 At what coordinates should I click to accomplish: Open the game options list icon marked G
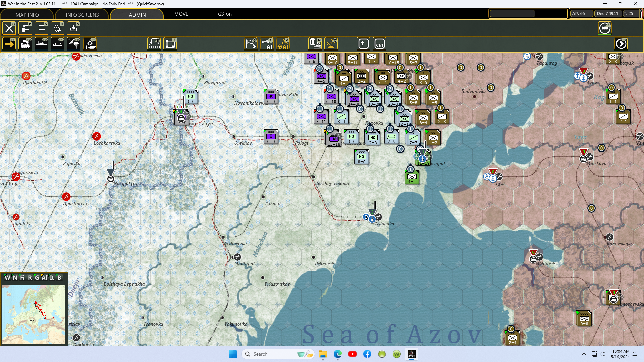[x=42, y=28]
